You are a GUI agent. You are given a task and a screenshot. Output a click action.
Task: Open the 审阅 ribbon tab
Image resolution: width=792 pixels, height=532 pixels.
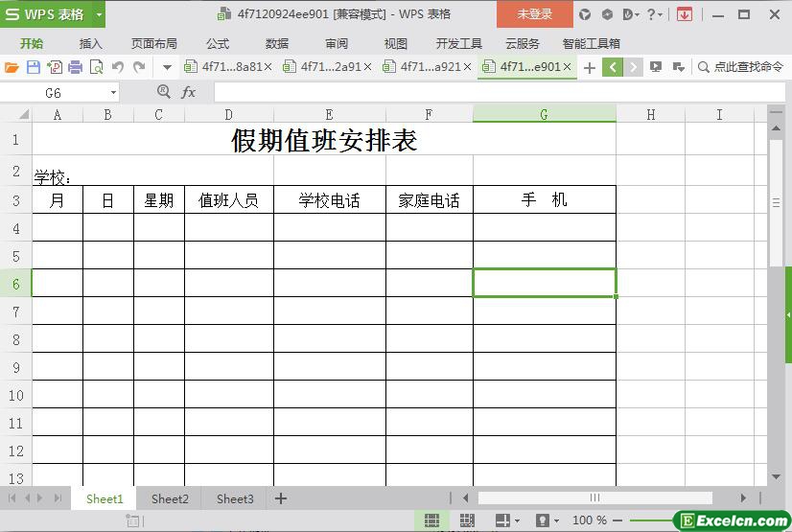[x=337, y=43]
